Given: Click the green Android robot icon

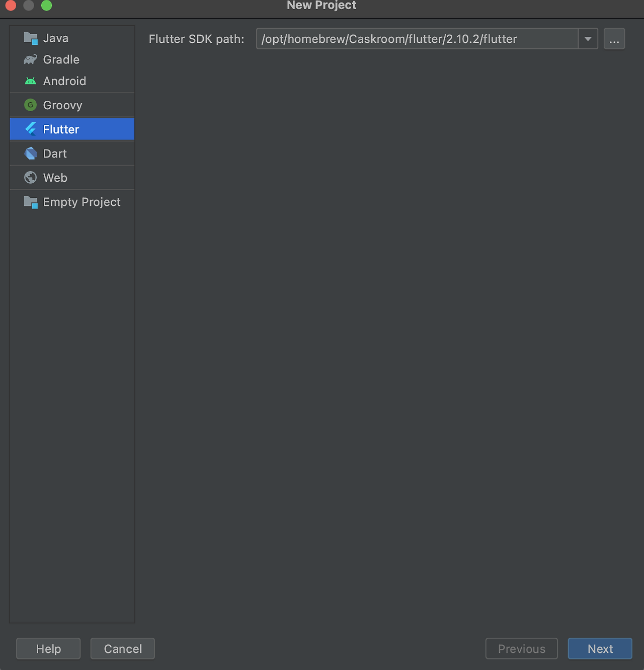Looking at the screenshot, I should coord(31,81).
